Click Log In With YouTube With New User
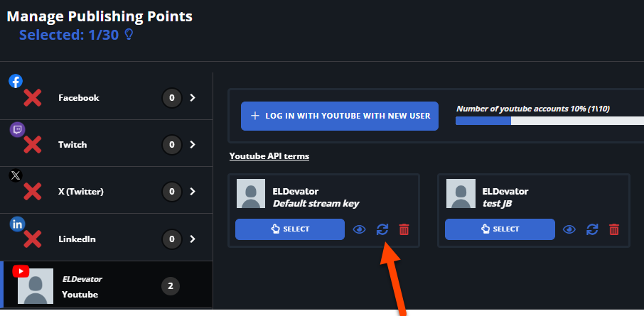 340,116
